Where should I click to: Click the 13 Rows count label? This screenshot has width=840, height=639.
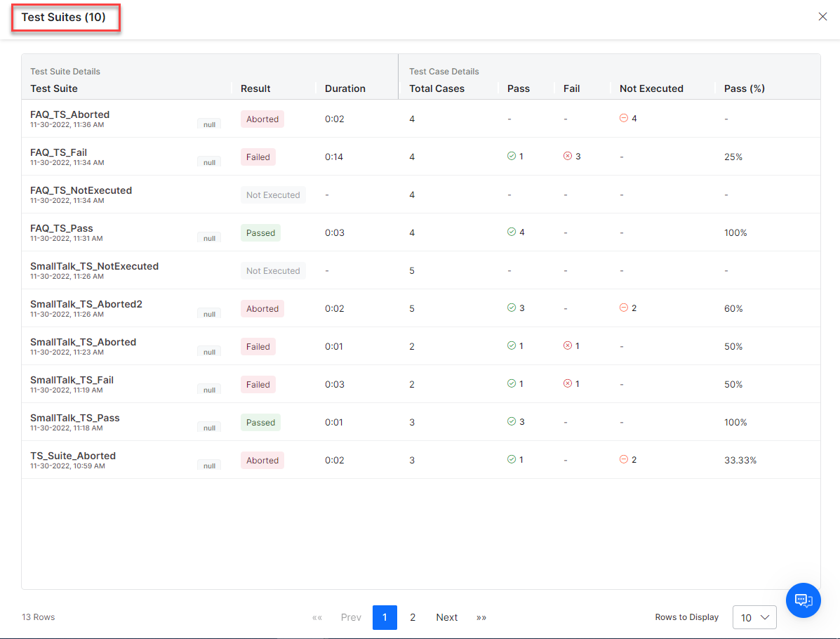[x=38, y=617]
